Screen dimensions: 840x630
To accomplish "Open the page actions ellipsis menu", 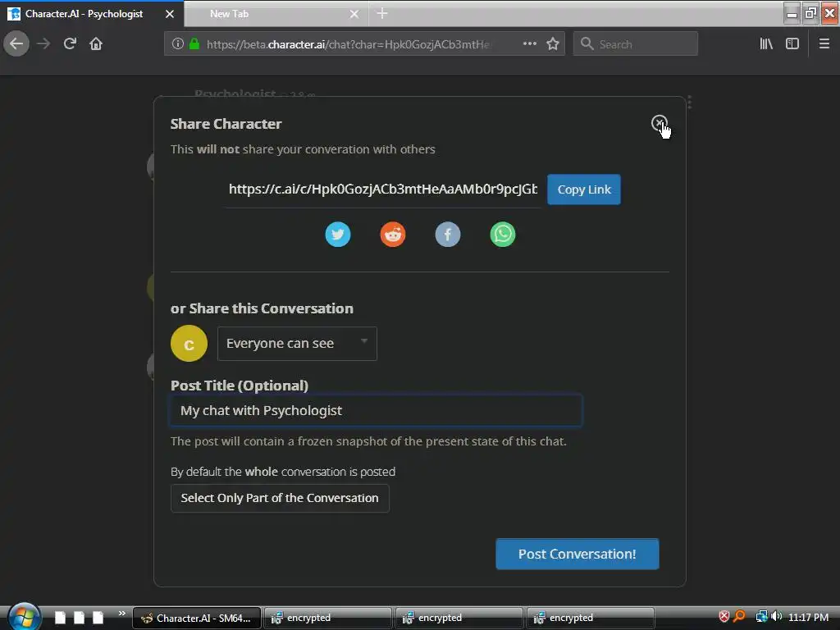I will pyautogui.click(x=530, y=44).
